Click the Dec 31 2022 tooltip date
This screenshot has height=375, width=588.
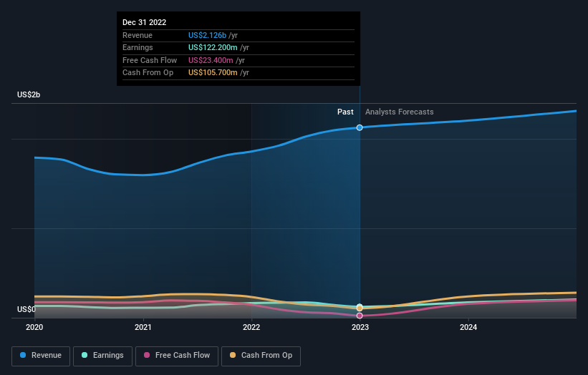[x=145, y=22]
